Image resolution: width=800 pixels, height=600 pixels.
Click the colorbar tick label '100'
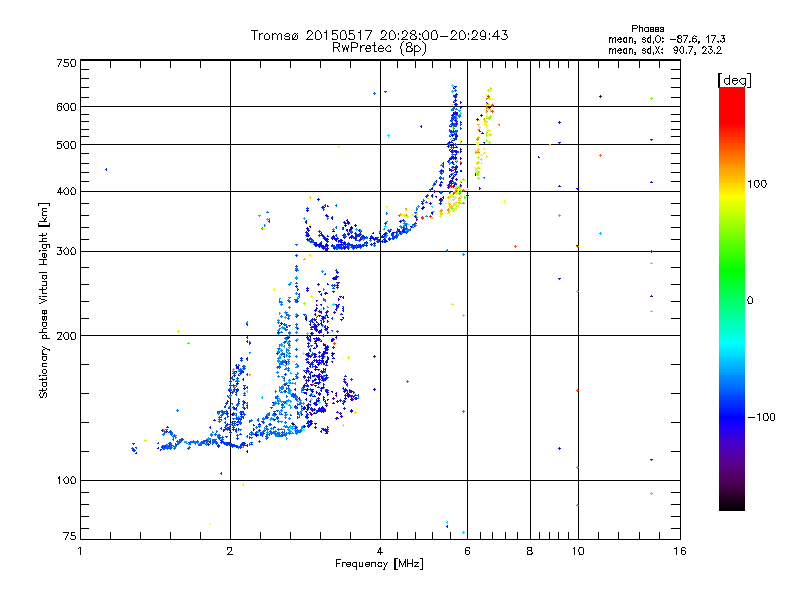[757, 184]
